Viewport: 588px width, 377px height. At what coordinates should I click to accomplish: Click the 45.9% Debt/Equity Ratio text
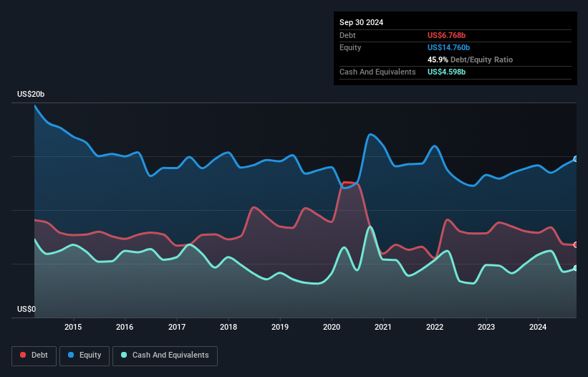tap(470, 59)
